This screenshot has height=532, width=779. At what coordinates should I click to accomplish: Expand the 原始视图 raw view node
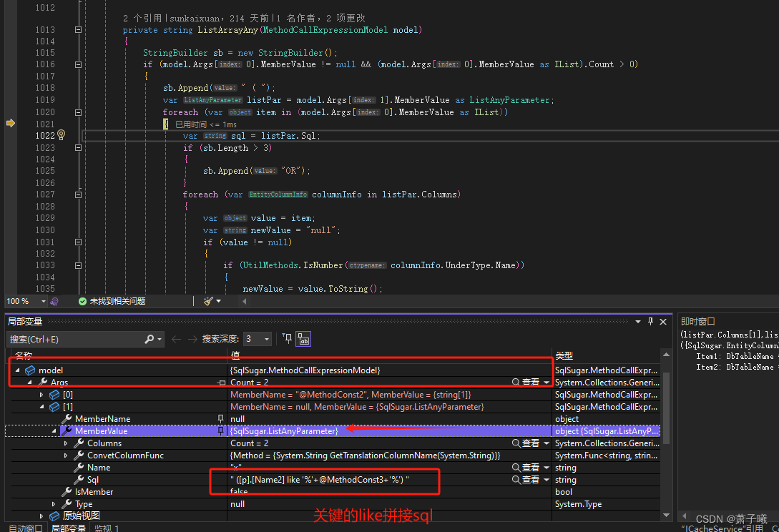(41, 516)
